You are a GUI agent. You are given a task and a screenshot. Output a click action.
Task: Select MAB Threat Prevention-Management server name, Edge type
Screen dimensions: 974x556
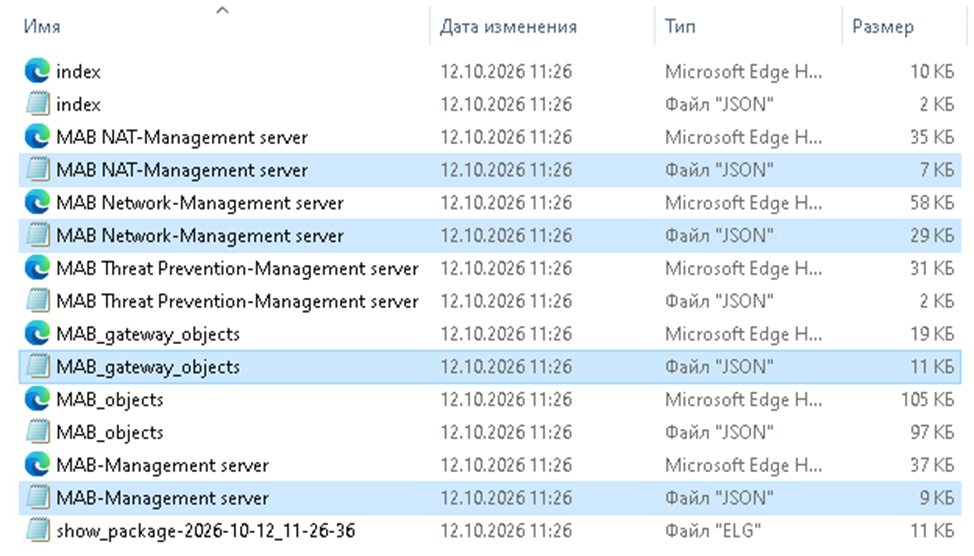tap(237, 268)
